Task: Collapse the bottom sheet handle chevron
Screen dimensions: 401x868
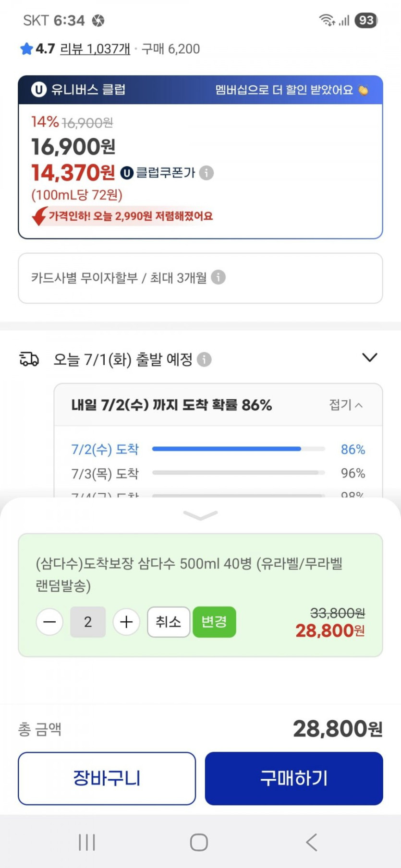Action: (x=200, y=515)
